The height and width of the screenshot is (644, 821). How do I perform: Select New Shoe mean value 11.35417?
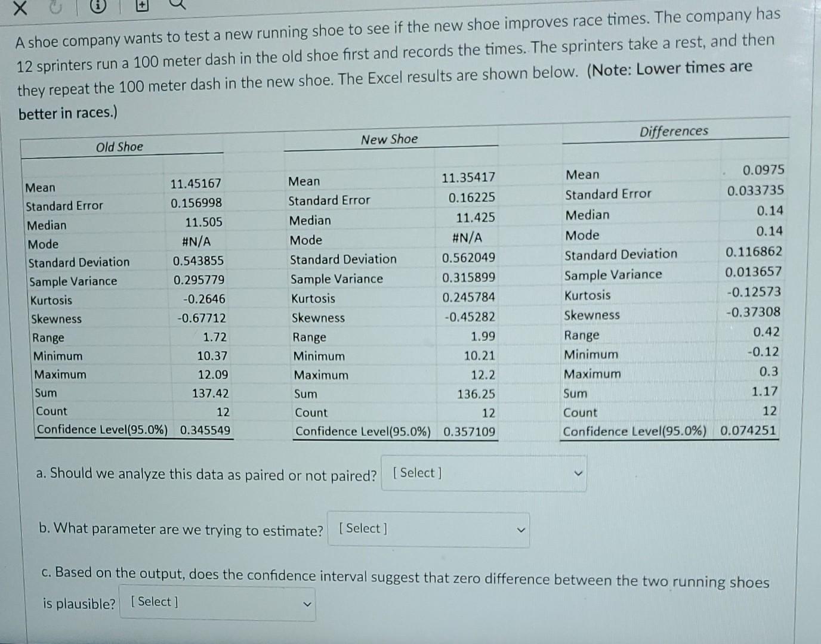tap(468, 178)
